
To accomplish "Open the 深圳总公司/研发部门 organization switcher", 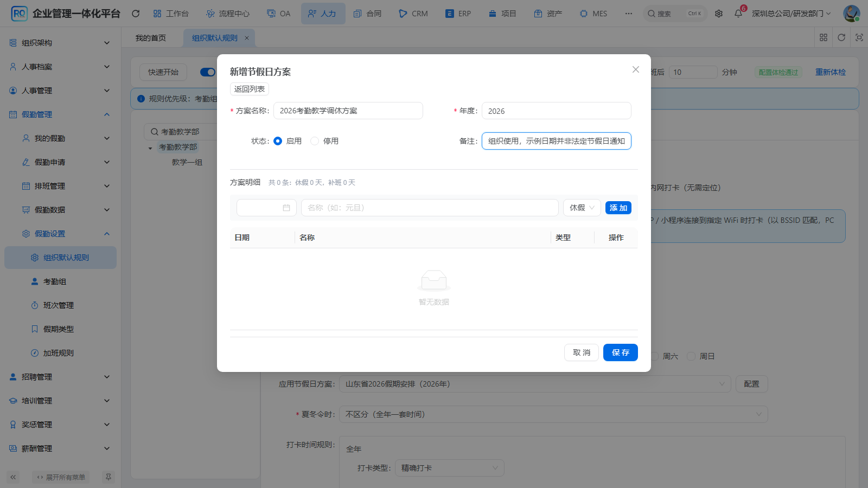I will point(792,14).
